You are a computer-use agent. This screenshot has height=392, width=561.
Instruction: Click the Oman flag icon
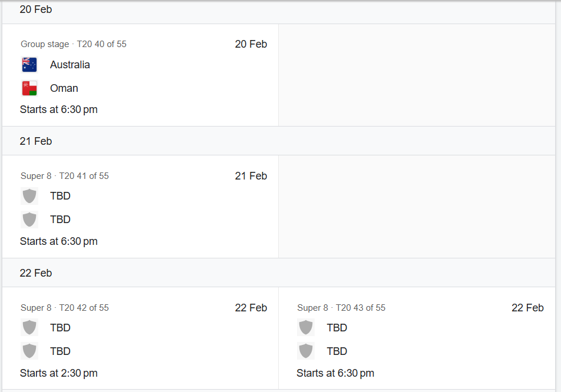coord(29,88)
